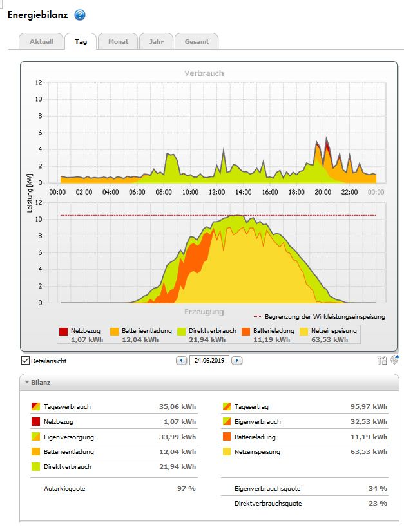Open the Jahr tab
Screen dimensions: 404x532
click(156, 42)
